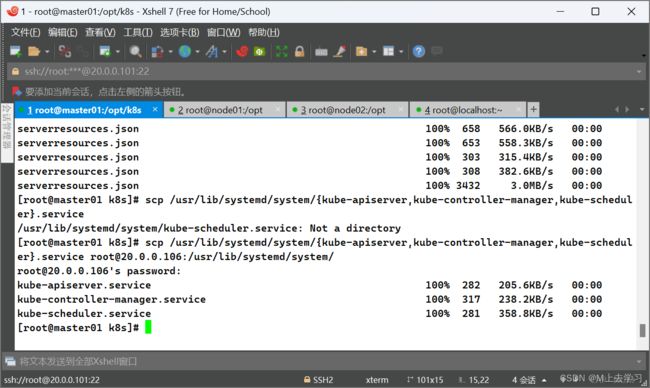
Task: Open the compose bar options dropdown
Action: point(639,362)
